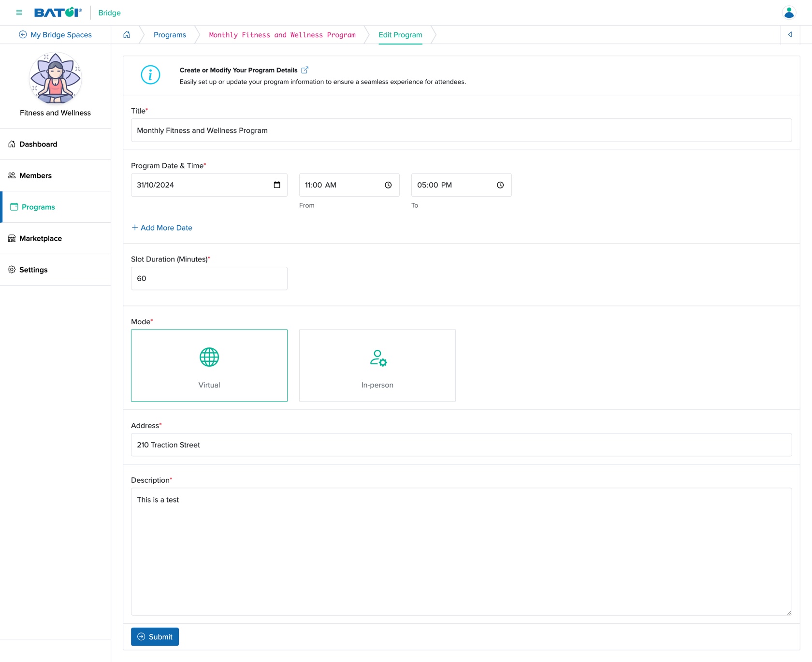Click the Bridge app name link
The height and width of the screenshot is (662, 812).
pos(109,13)
